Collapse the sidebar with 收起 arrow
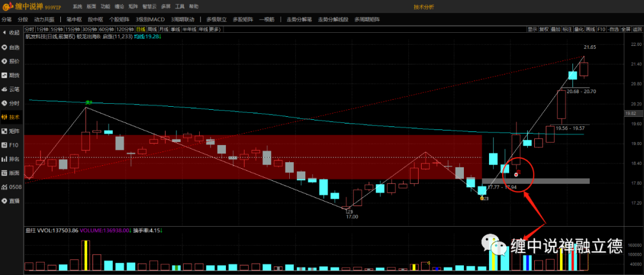Viewport: 644px width, 275px height. coord(11,32)
